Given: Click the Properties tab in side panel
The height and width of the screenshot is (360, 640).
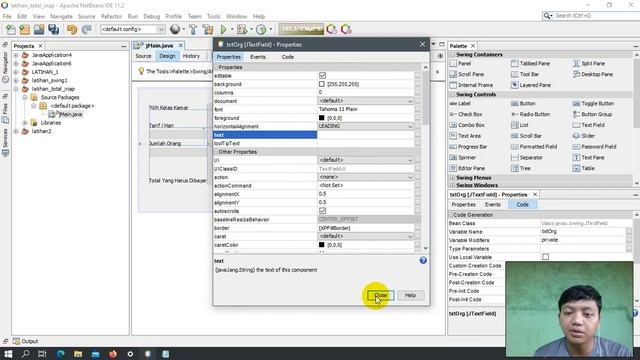Looking at the screenshot, I should [x=463, y=204].
